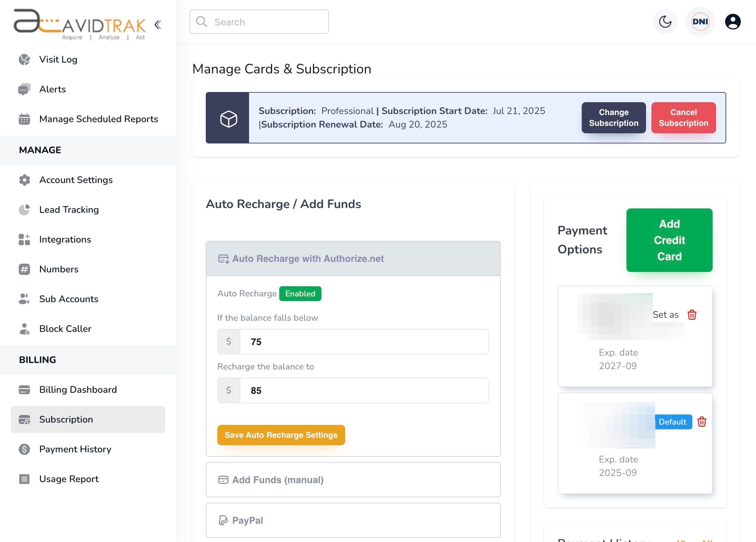
Task: Select the Alerts bell icon
Action: tap(24, 89)
